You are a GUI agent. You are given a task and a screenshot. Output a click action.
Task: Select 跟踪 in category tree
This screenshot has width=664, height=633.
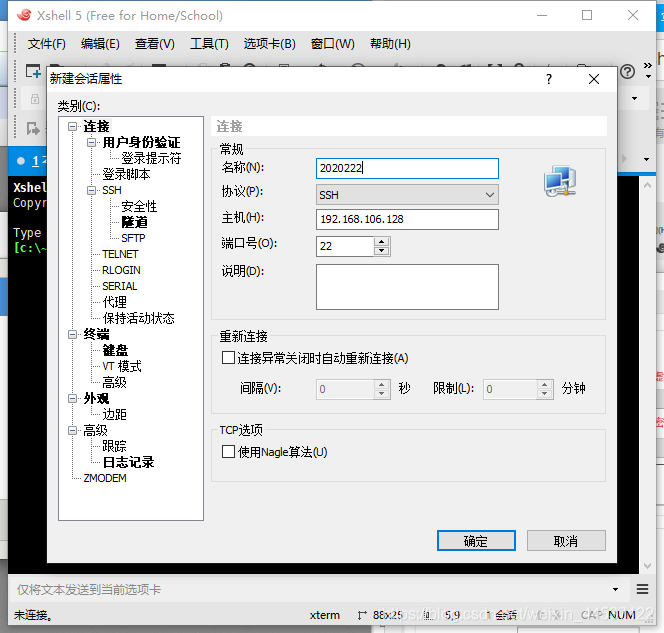coord(114,446)
